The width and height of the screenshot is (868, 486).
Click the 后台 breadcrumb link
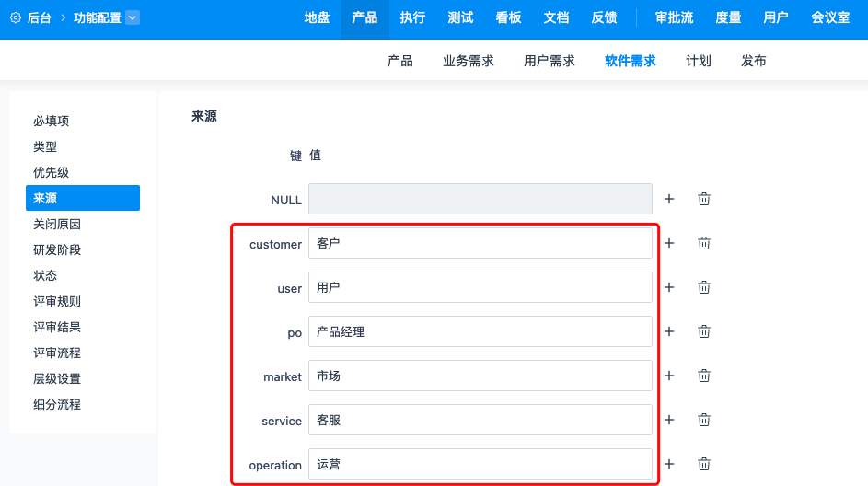(40, 17)
